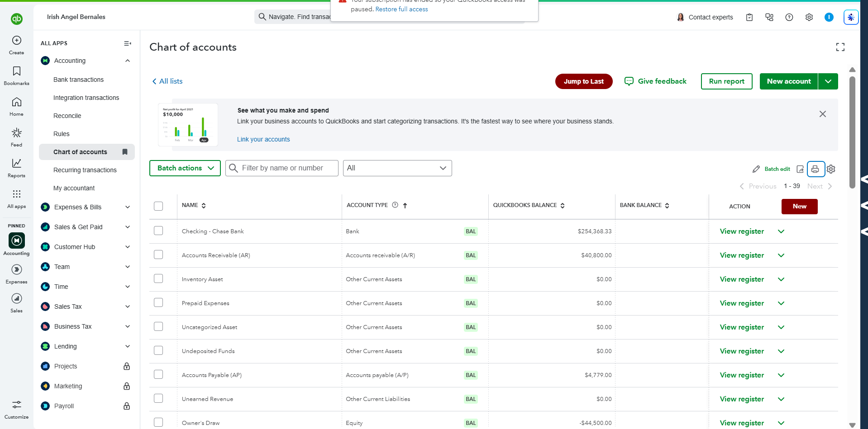Expand the Expenses & Bills menu
The image size is (868, 429).
point(128,207)
